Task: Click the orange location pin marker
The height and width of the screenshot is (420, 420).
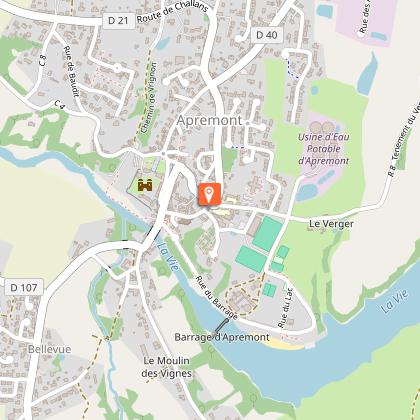Action: [x=209, y=194]
